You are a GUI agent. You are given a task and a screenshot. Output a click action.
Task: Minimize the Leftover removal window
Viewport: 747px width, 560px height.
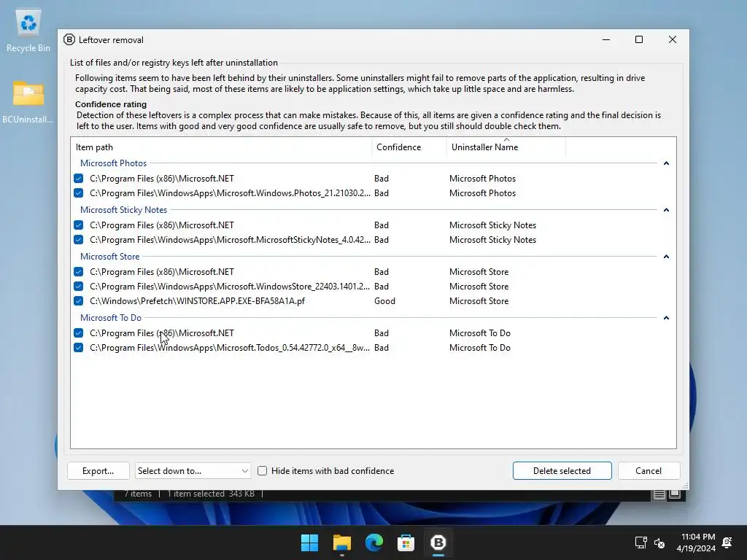606,39
